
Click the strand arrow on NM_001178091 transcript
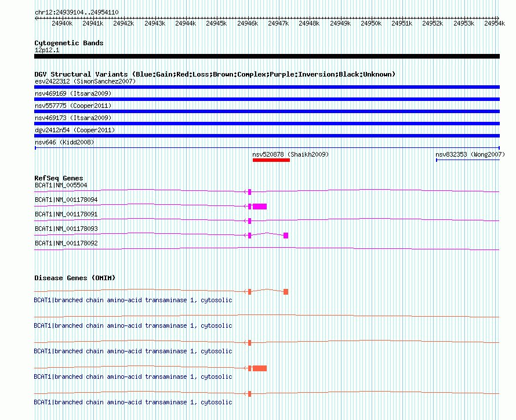coord(245,221)
